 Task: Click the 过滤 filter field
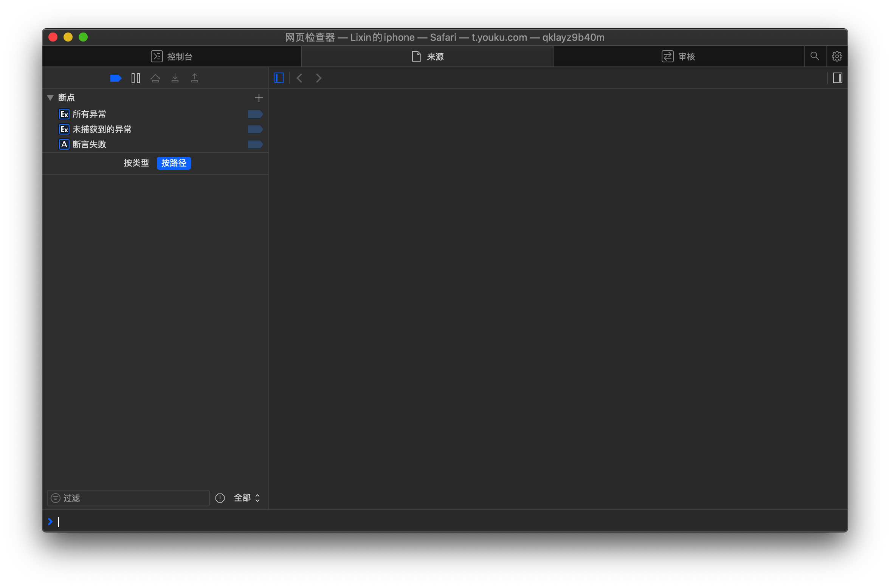click(128, 498)
